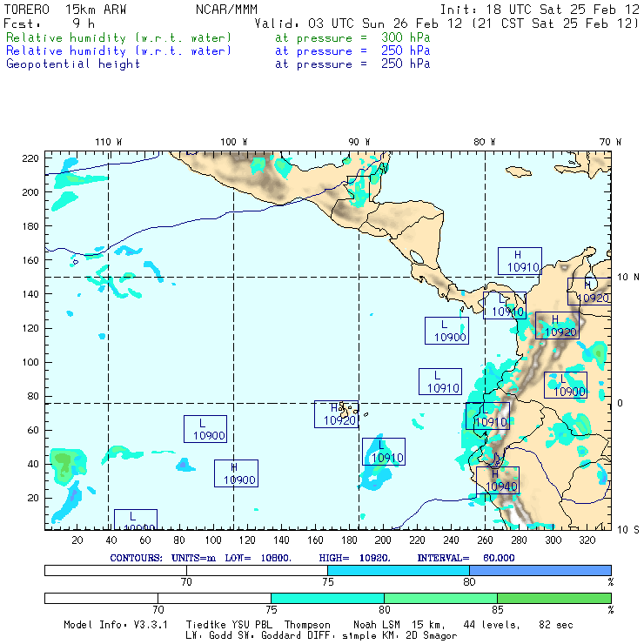The image size is (644, 644).
Task: Click the '10 N' latitude label
Action: click(x=628, y=278)
